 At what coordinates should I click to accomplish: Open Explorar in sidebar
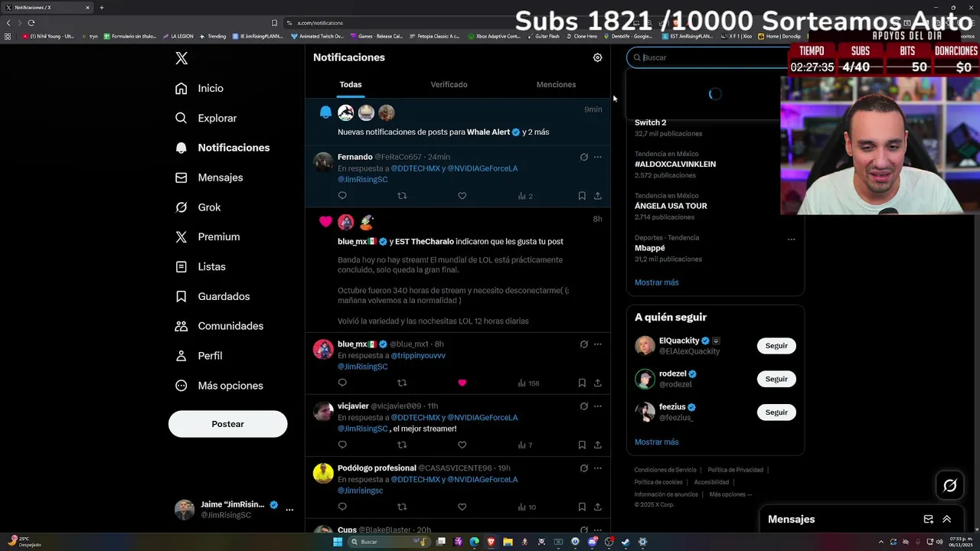206,118
